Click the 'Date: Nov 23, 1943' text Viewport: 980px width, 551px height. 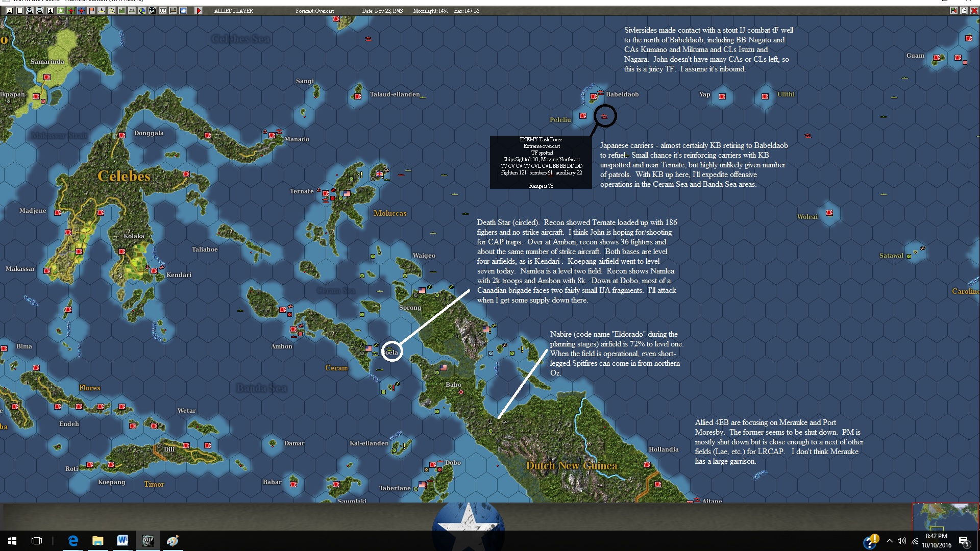(382, 11)
